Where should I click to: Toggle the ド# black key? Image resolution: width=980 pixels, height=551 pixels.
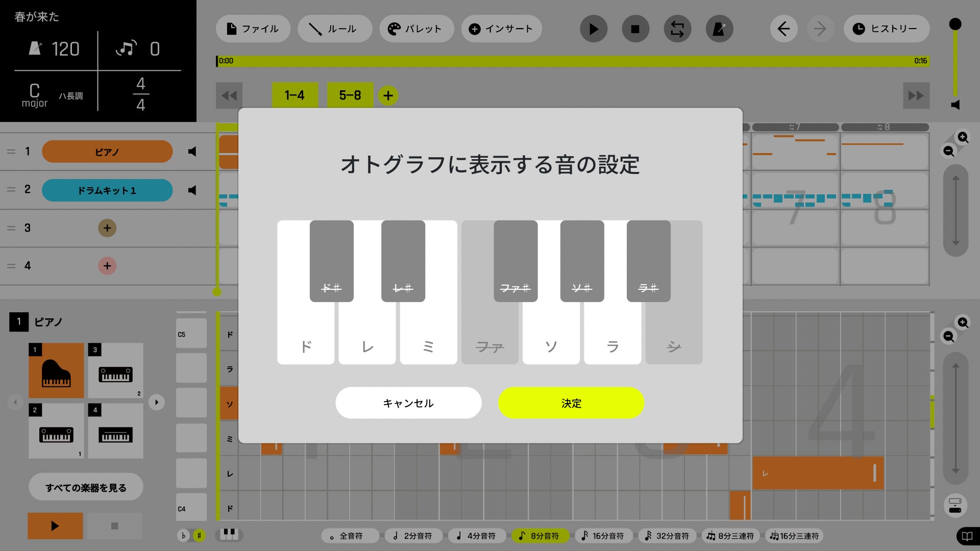(331, 260)
